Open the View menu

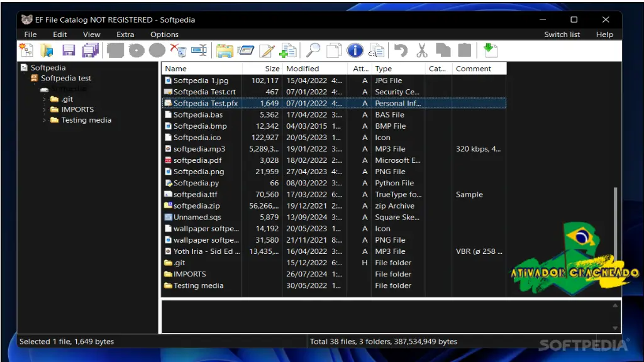[92, 35]
